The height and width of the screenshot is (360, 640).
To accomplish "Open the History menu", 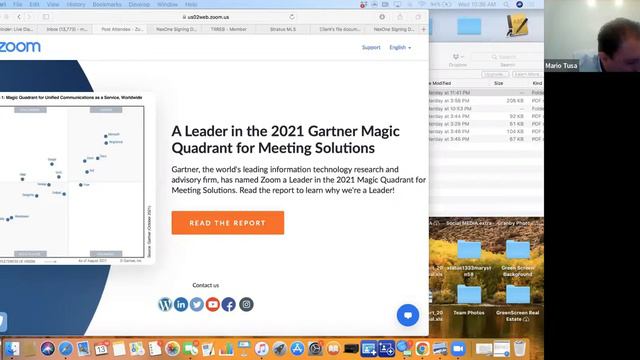I will [76, 4].
